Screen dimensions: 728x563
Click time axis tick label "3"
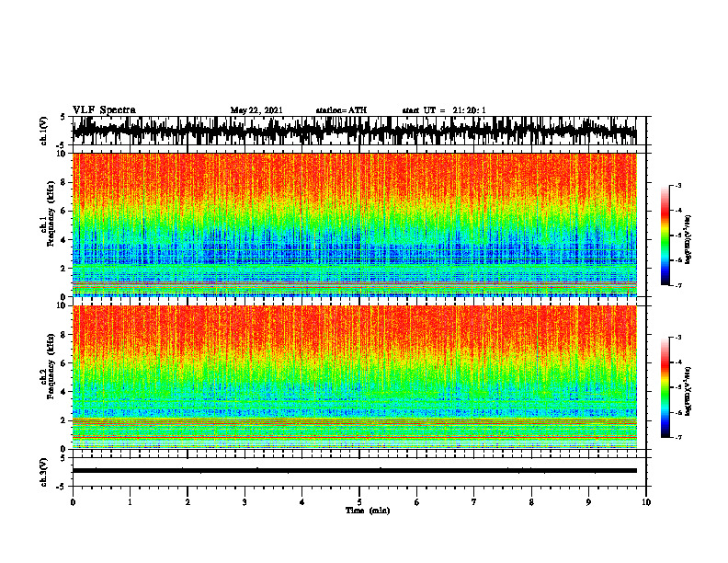tap(245, 502)
